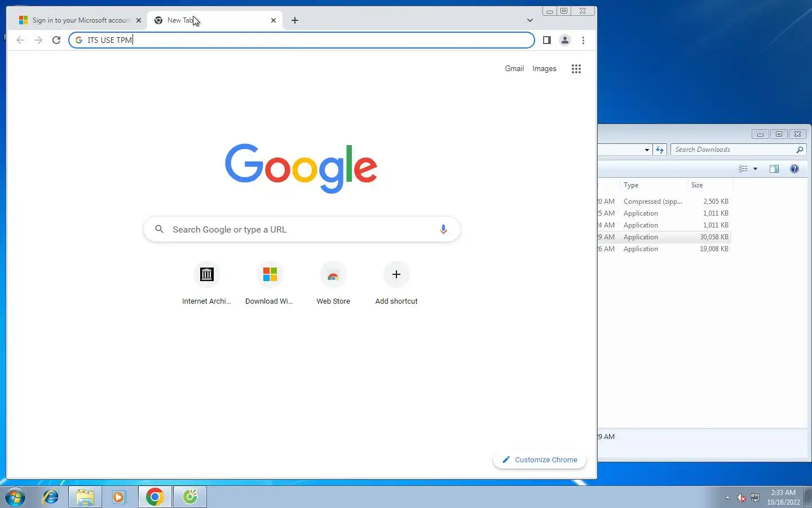Show hidden system tray icons
This screenshot has height=508, width=812.
pyautogui.click(x=727, y=497)
